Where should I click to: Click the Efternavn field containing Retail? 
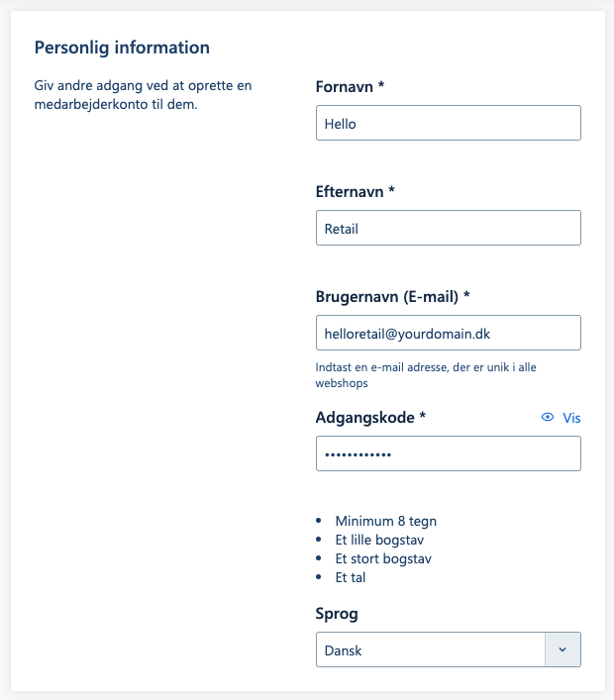pyautogui.click(x=448, y=228)
